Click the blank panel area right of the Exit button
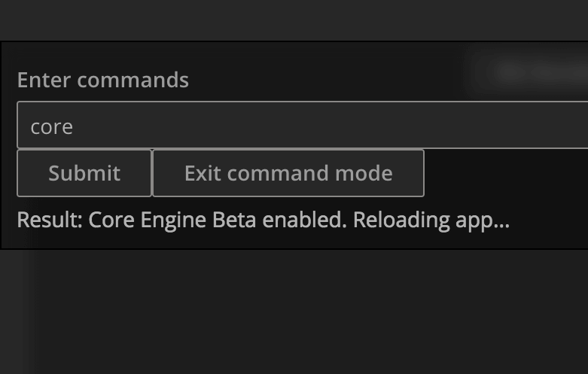The width and height of the screenshot is (588, 374). pyautogui.click(x=506, y=173)
